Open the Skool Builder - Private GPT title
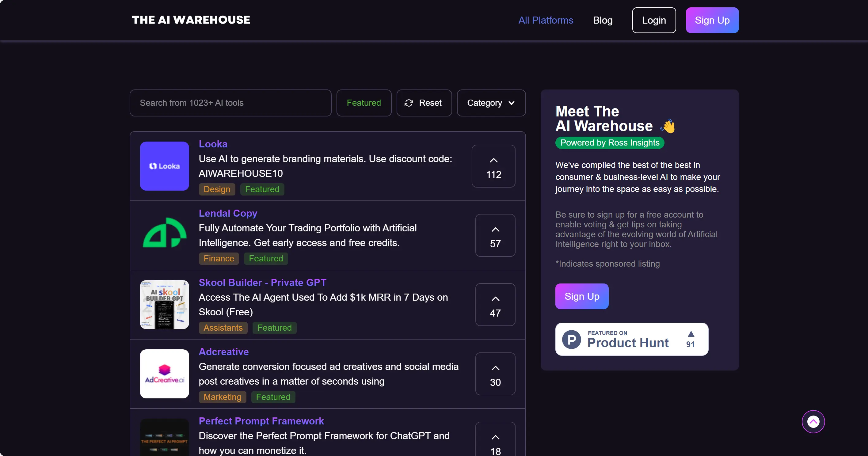Screen dimensions: 868x456 pyautogui.click(x=262, y=283)
